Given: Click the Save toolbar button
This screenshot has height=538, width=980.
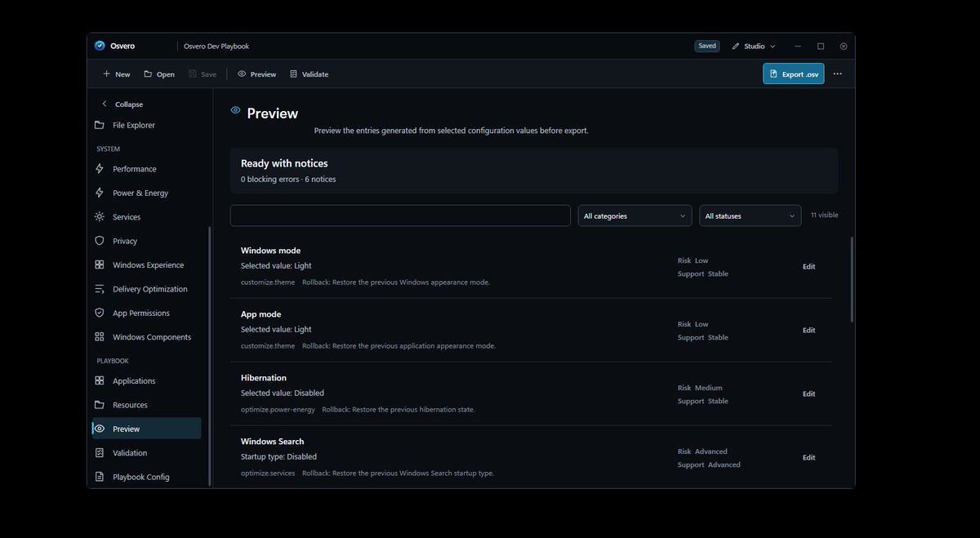Looking at the screenshot, I should [x=202, y=74].
